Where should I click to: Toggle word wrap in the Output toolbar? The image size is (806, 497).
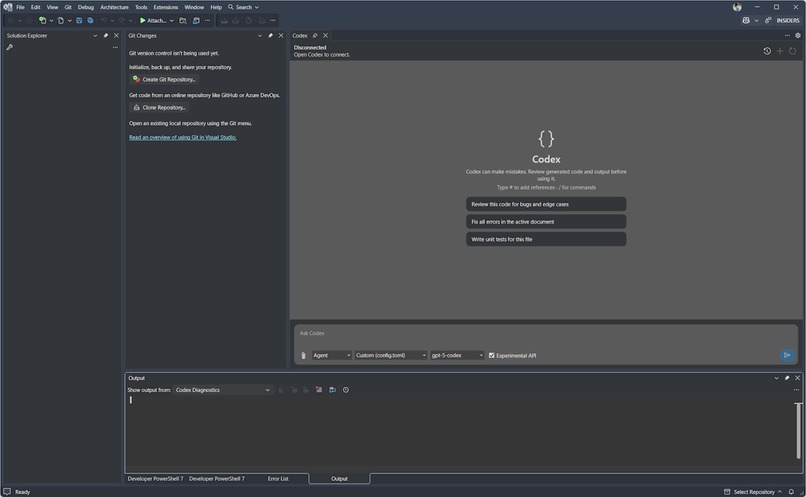click(x=332, y=390)
